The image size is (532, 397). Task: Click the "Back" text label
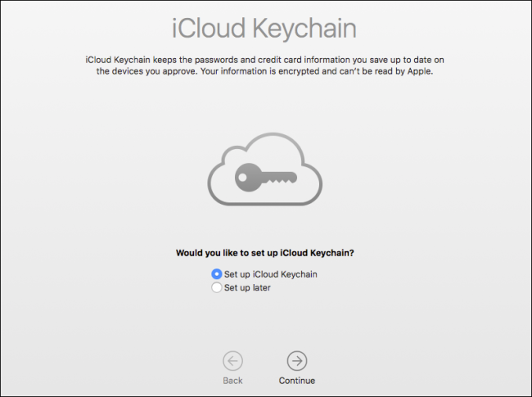tap(232, 381)
